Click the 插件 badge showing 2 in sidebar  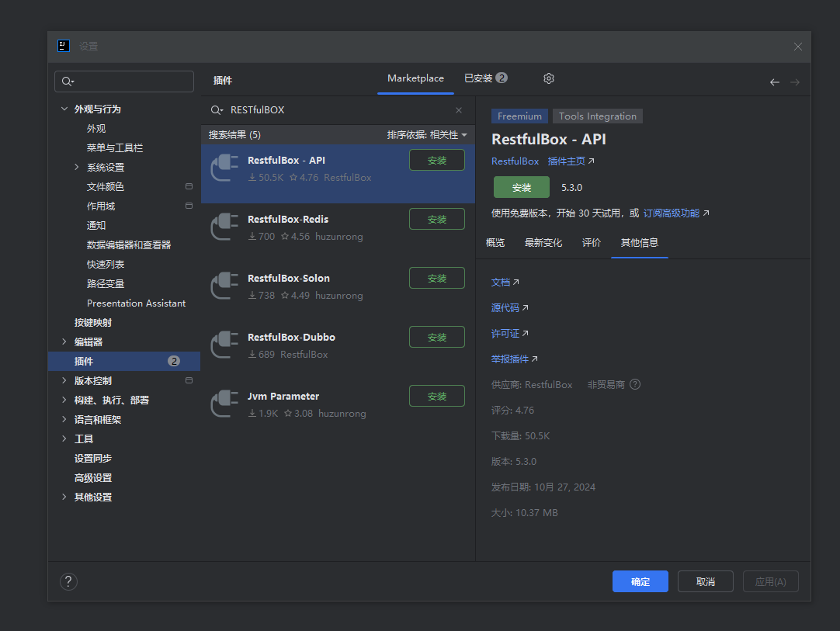174,361
